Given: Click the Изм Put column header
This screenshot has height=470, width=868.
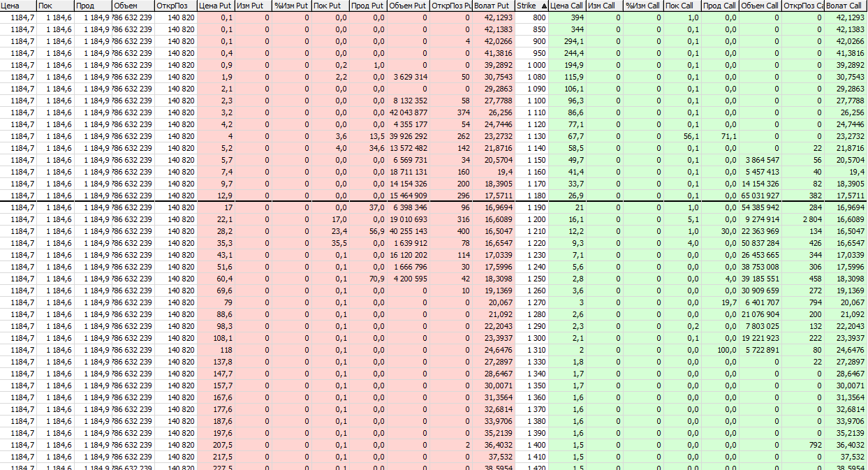Looking at the screenshot, I should (253, 6).
